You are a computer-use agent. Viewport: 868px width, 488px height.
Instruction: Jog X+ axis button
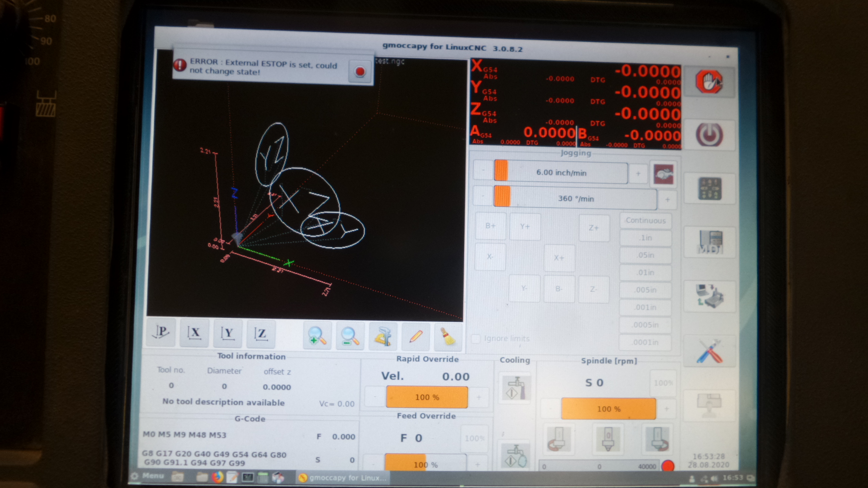point(559,258)
